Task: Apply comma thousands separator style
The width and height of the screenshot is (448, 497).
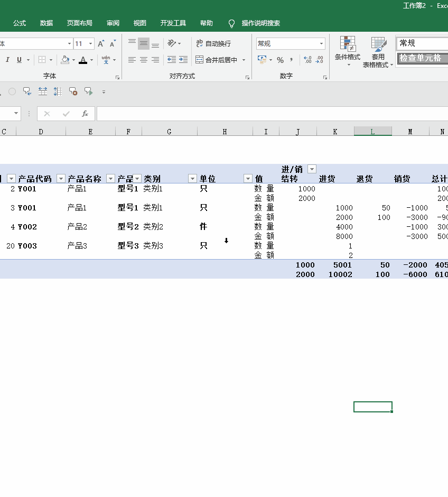Action: [292, 60]
